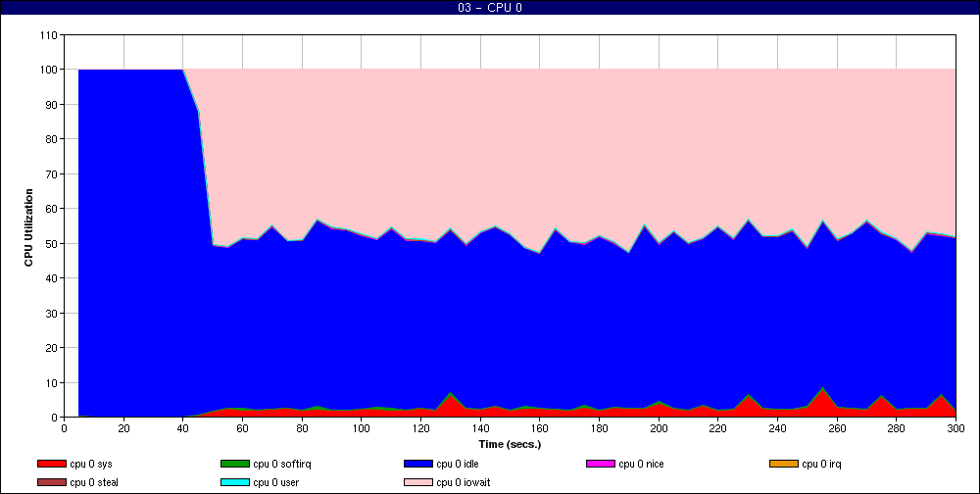980x494 pixels.
Task: Click the 'Time (secs.)' axis label
Action: pos(510,445)
